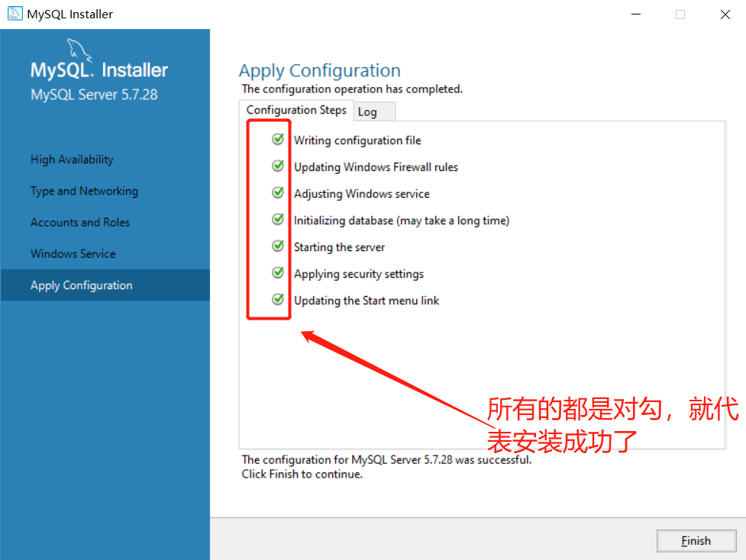Click the MySQL Installer title bar icon
Image resolution: width=746 pixels, height=560 pixels.
pos(15,13)
